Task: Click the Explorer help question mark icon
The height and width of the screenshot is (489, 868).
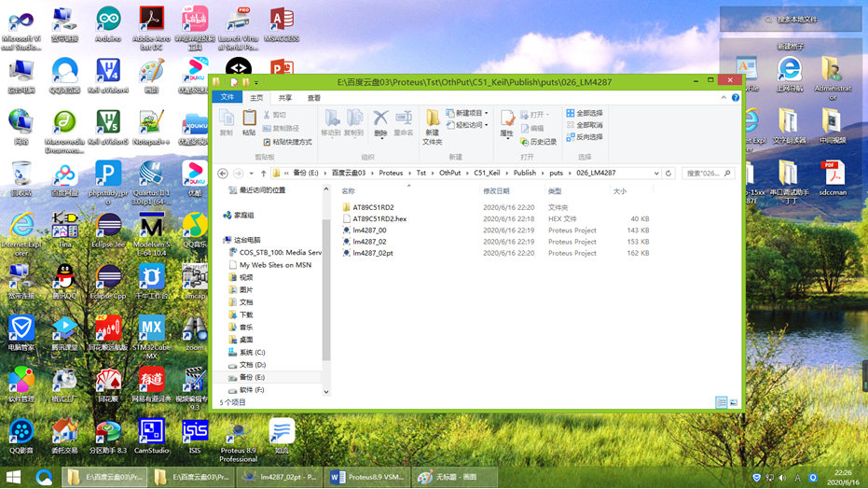Action: click(x=735, y=97)
